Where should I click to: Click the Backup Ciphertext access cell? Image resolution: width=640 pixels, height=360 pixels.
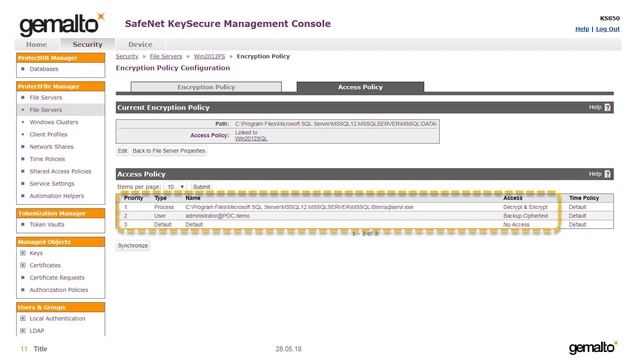point(526,216)
